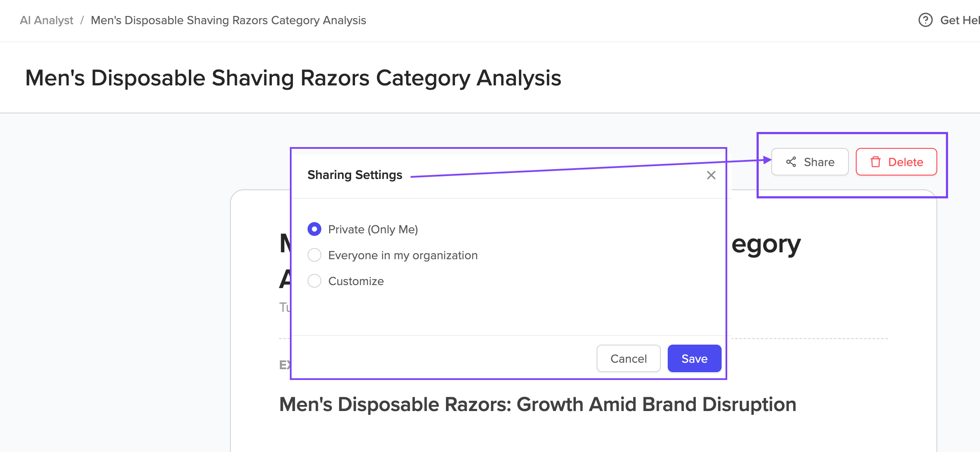The width and height of the screenshot is (980, 452).
Task: Select Everyone in my organization radio button
Action: pos(314,255)
